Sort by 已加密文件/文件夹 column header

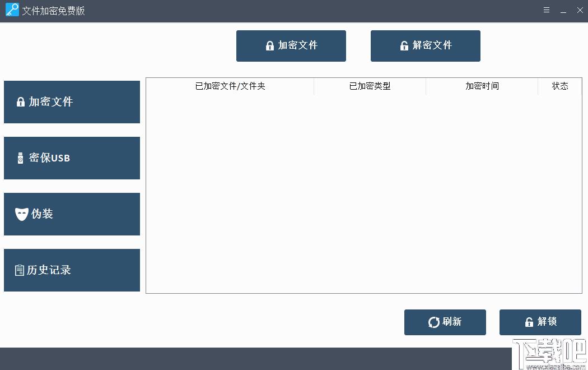coord(230,86)
